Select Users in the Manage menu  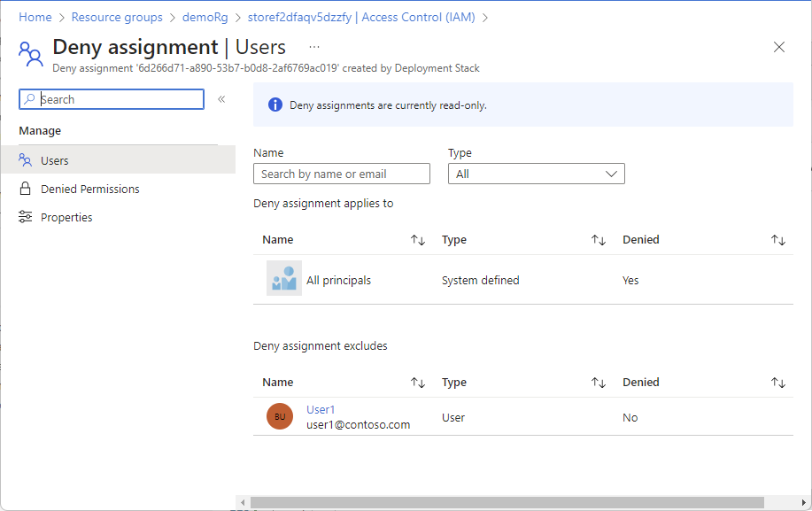(x=54, y=160)
